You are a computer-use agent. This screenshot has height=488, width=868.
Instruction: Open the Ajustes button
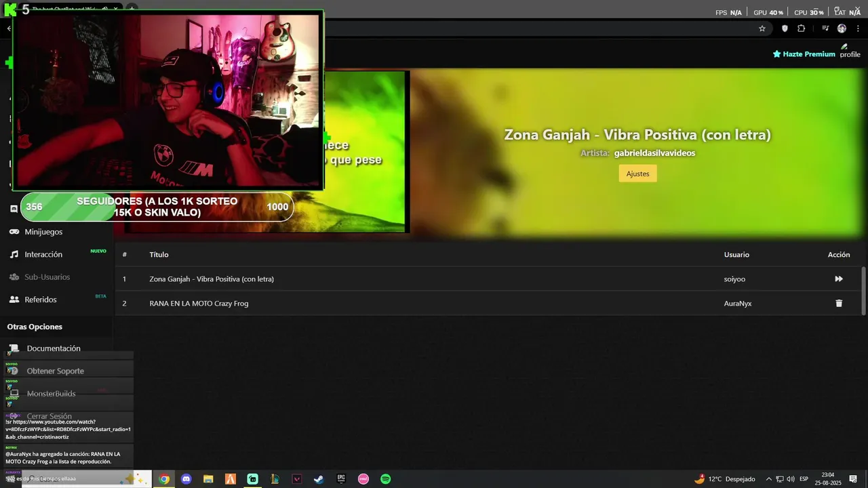coord(637,174)
